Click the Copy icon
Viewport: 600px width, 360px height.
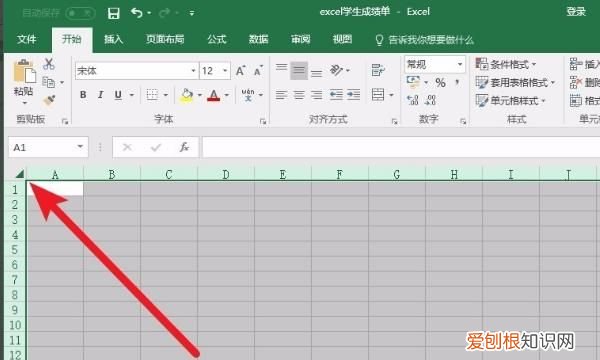(49, 82)
